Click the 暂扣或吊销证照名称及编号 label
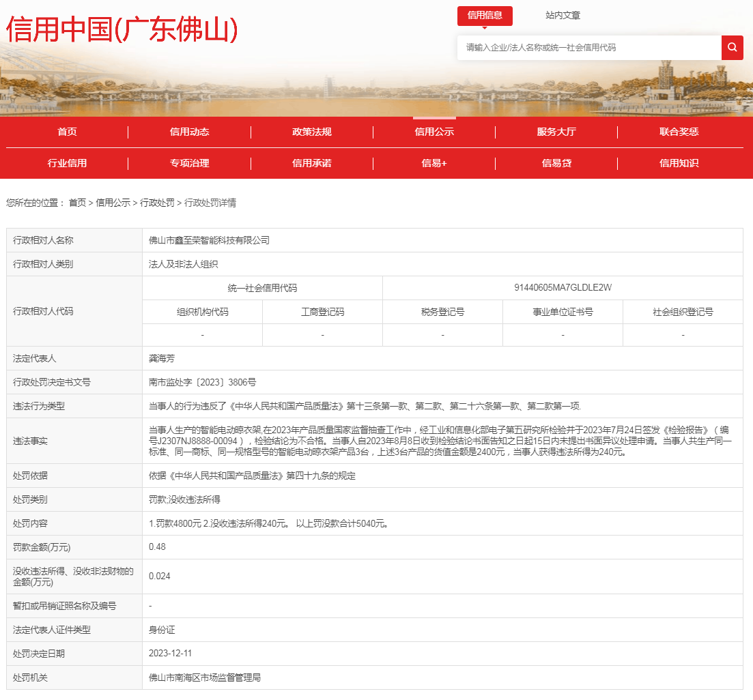The width and height of the screenshot is (753, 700). pos(64,606)
